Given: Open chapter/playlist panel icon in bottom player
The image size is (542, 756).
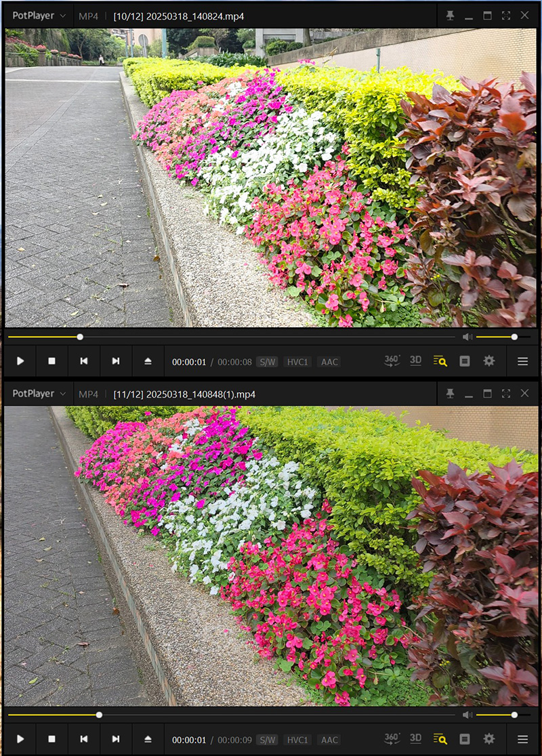Looking at the screenshot, I should [464, 739].
